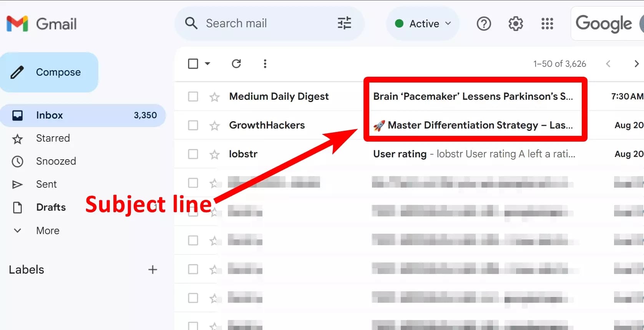The width and height of the screenshot is (644, 330).
Task: Create new label with plus icon
Action: pos(153,270)
